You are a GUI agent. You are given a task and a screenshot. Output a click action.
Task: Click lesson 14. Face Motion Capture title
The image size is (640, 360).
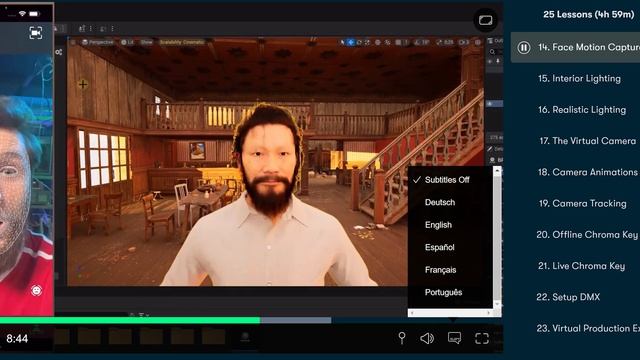tap(589, 47)
